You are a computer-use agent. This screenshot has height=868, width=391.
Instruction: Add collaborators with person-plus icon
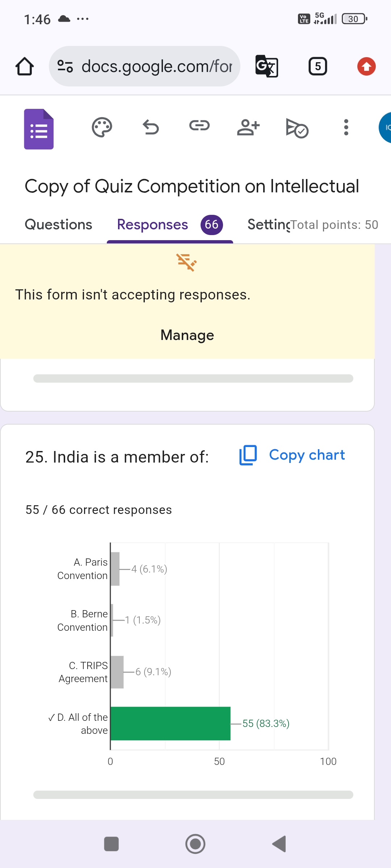[x=248, y=127]
